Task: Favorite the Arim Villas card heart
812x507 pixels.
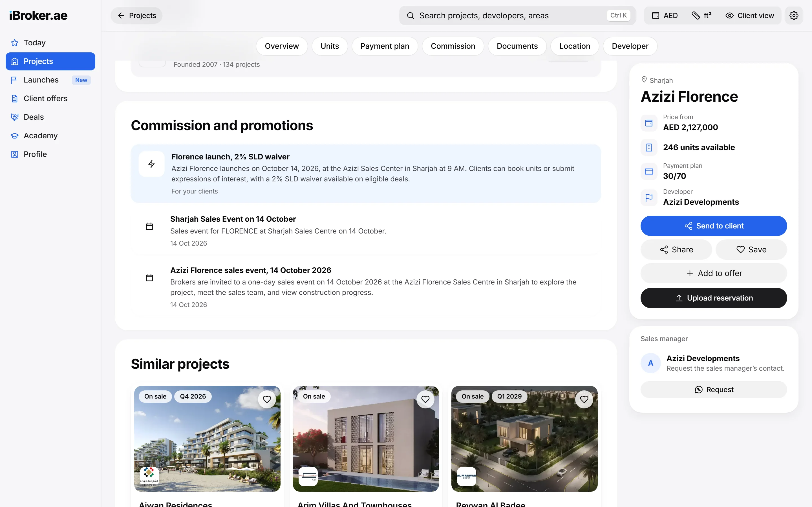Action: 425,399
